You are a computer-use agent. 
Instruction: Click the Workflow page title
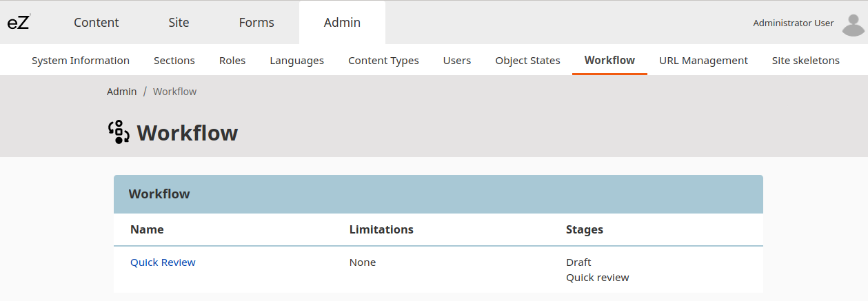[188, 132]
